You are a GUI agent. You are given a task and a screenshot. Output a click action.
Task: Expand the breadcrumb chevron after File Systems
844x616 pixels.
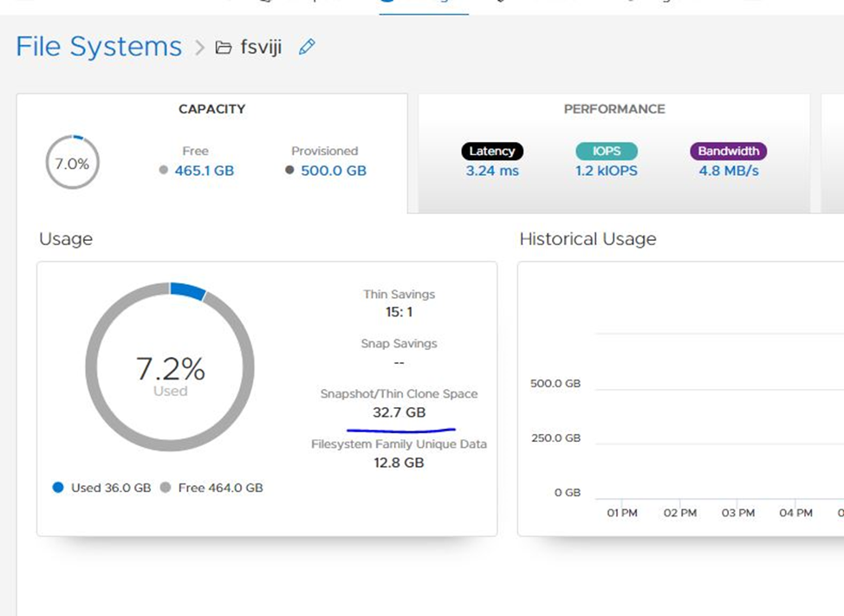click(x=201, y=48)
